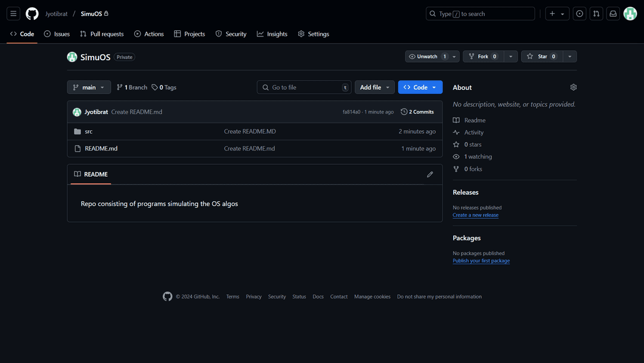Click Manage cookies in footer
The height and width of the screenshot is (363, 644).
click(373, 296)
